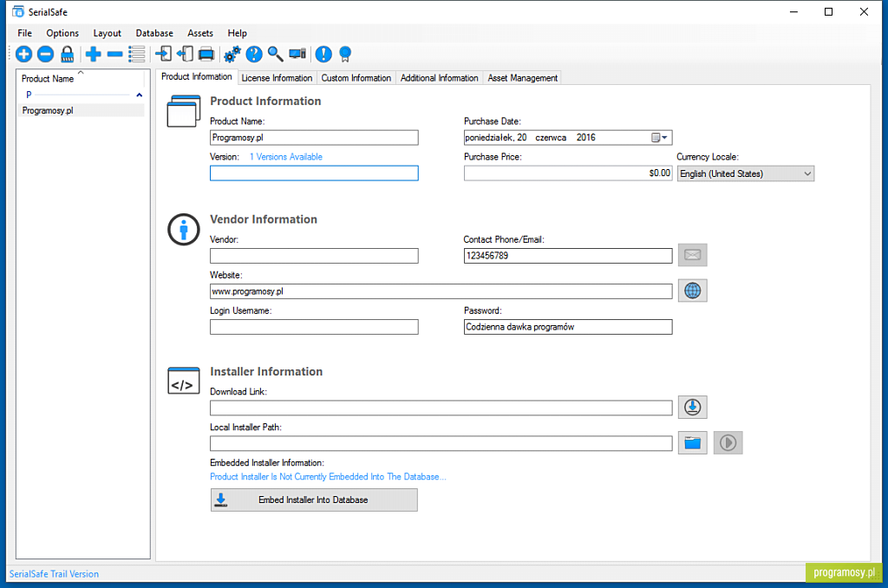This screenshot has width=888, height=588.
Task: Sort by Product Name column header
Action: (48, 79)
